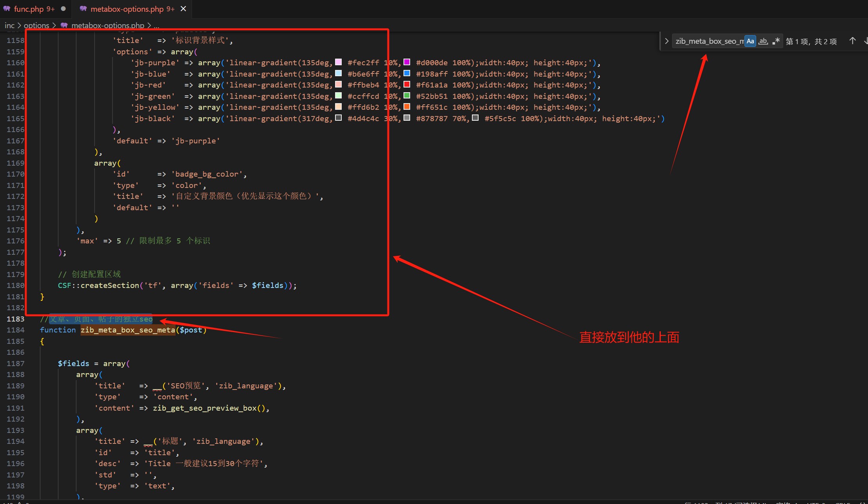Screen dimensions: 868x504
Task: Open the inc breadcrumb folder
Action: coord(9,25)
